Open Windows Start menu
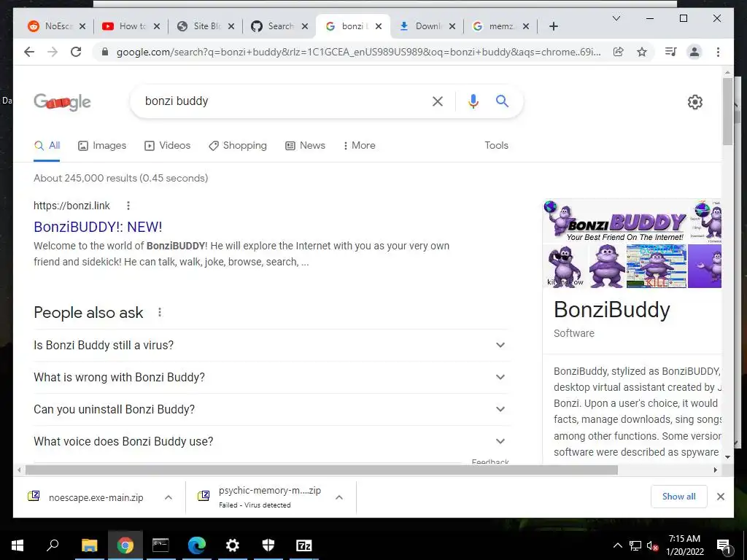 [x=18, y=545]
